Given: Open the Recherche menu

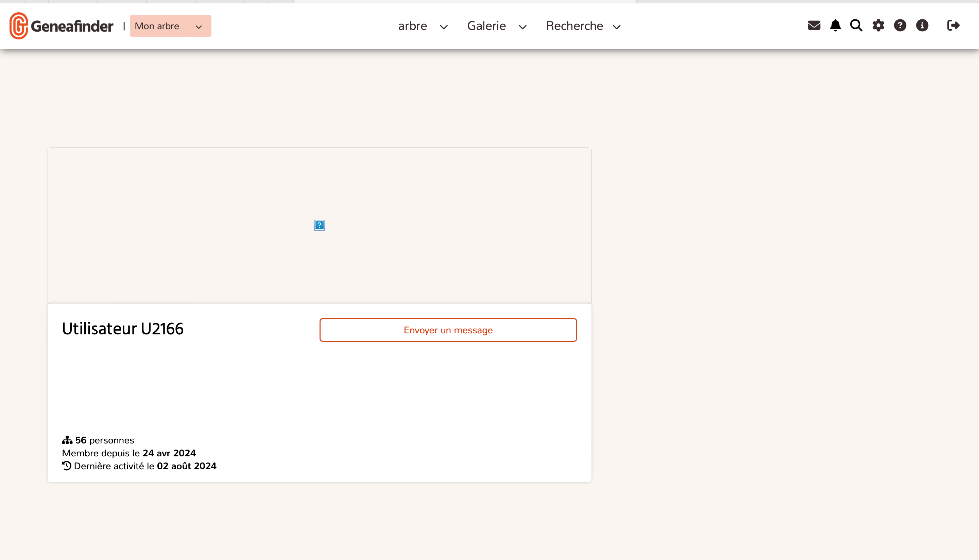Looking at the screenshot, I should pos(574,26).
